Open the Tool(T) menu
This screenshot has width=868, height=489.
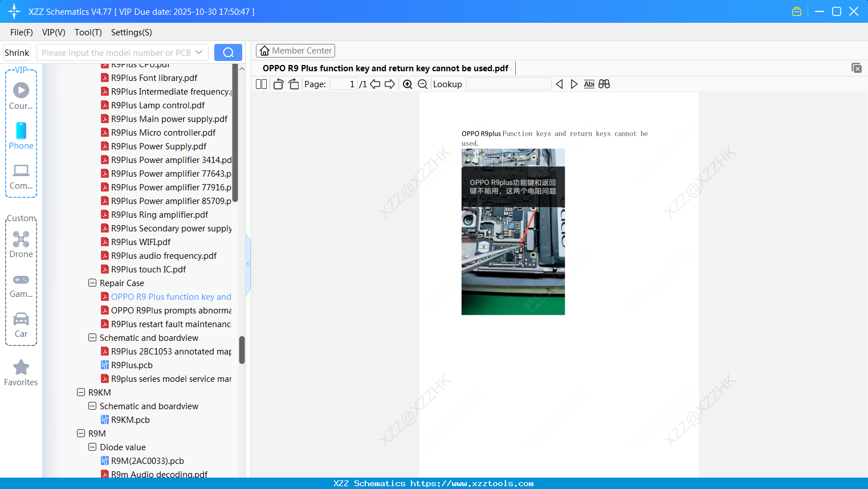pos(88,32)
